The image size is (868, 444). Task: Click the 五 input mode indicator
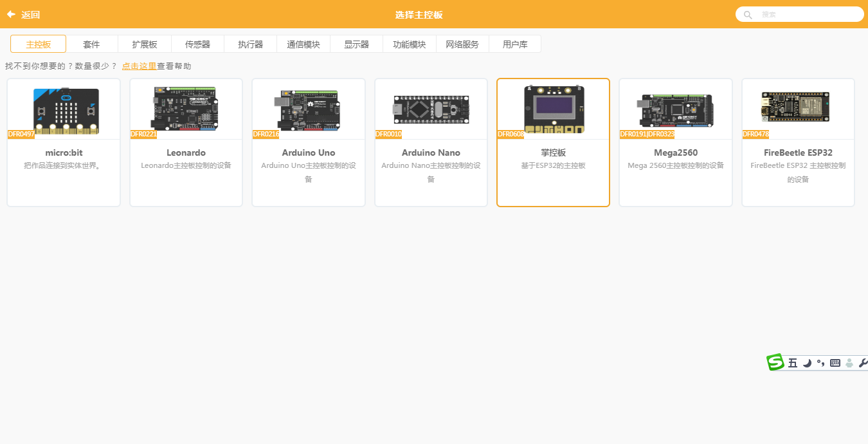[x=793, y=363]
